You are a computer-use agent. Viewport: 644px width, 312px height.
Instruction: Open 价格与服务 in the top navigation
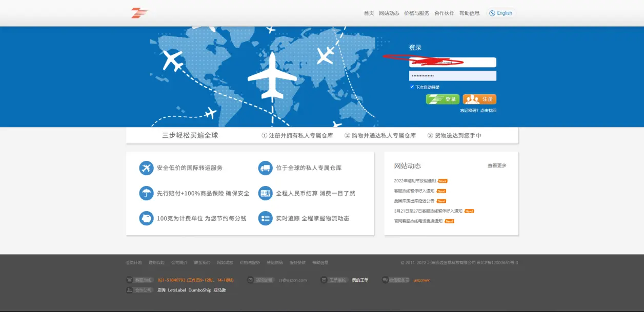[416, 13]
